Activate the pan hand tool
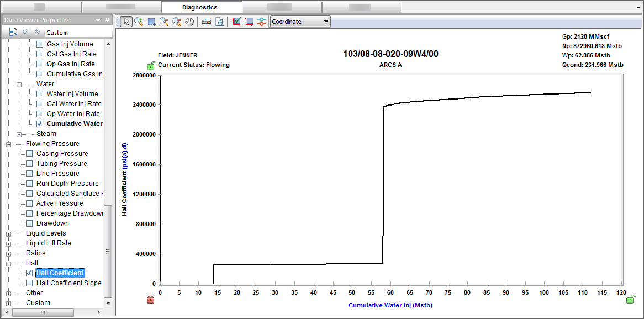 189,22
